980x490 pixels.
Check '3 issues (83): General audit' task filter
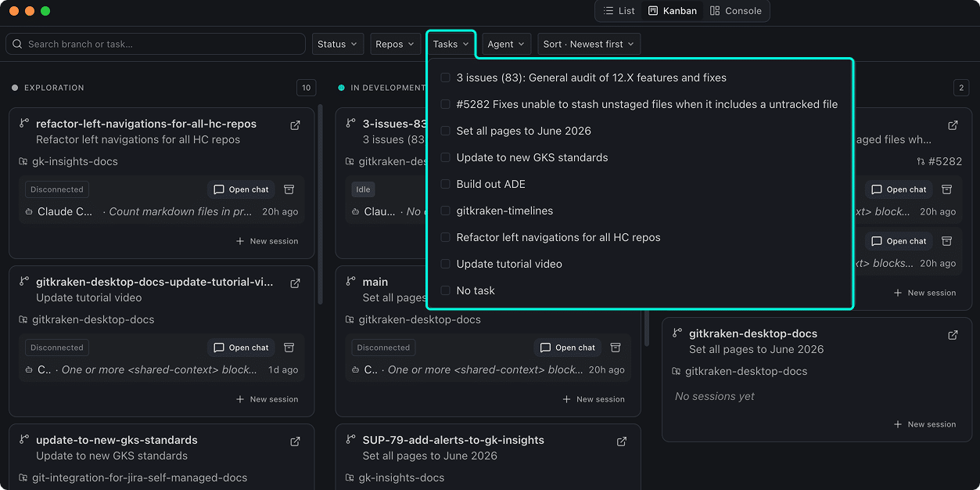coord(445,77)
